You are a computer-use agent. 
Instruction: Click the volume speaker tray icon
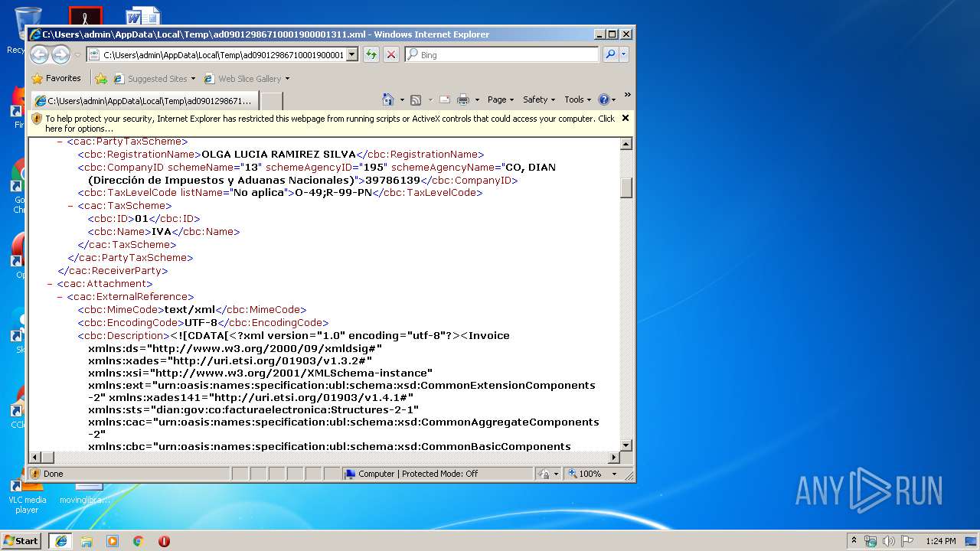click(x=888, y=541)
